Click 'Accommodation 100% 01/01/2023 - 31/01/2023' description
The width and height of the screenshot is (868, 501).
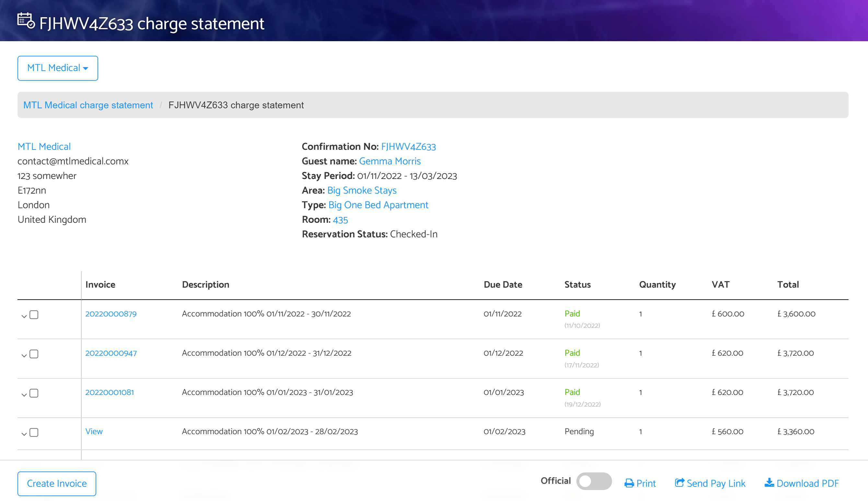pos(267,392)
